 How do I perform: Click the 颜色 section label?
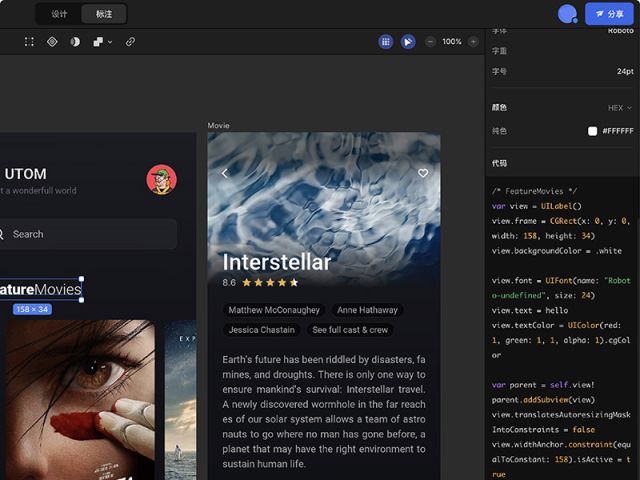pyautogui.click(x=499, y=107)
